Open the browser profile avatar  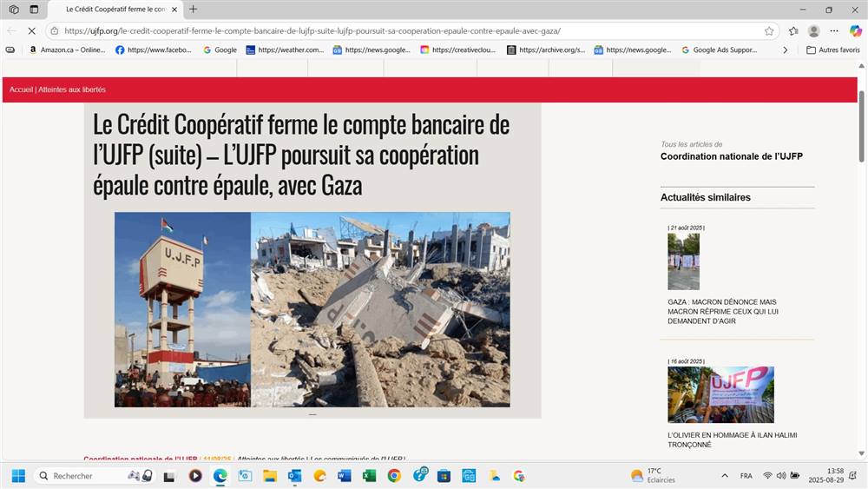tap(814, 31)
